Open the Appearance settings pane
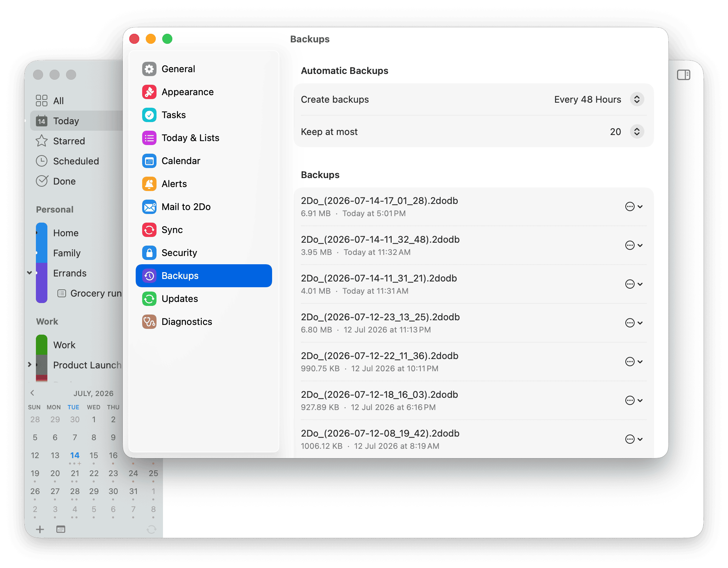Screen dimensions: 728x568 point(204,92)
